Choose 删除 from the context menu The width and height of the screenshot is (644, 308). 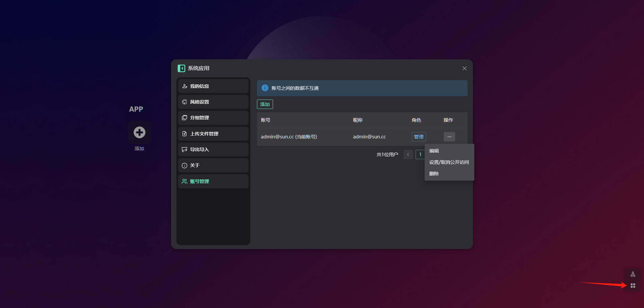pyautogui.click(x=434, y=174)
